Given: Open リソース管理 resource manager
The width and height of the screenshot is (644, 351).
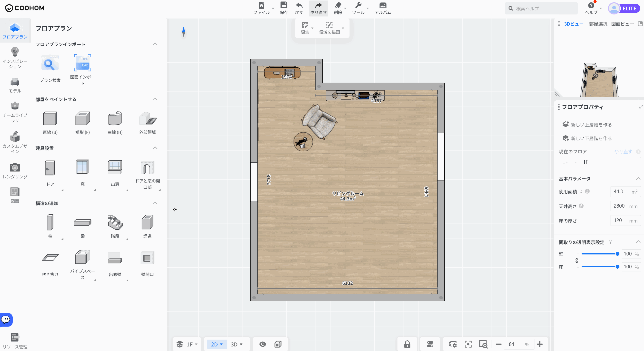Looking at the screenshot, I should coord(15,341).
